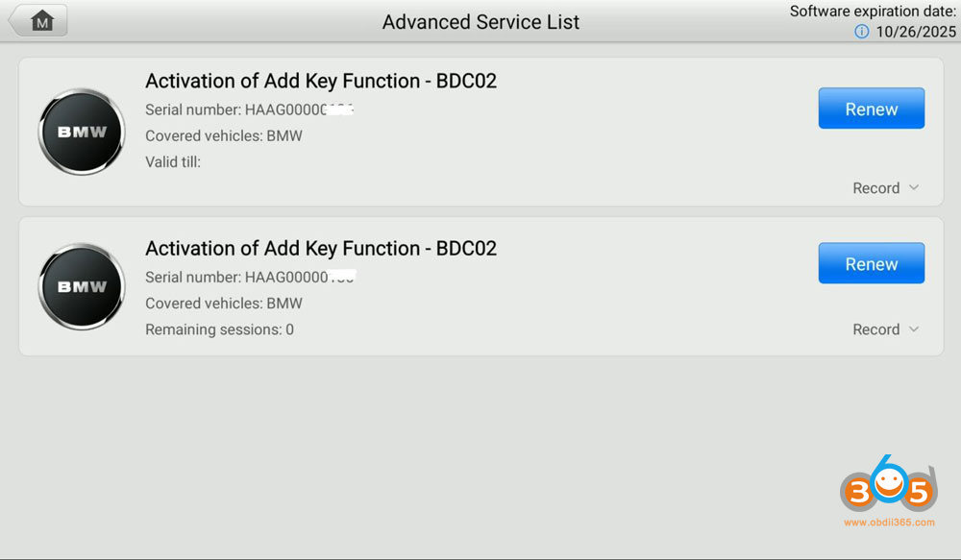The image size is (961, 560).
Task: Expand Record in the Valid till card
Action: coord(885,188)
